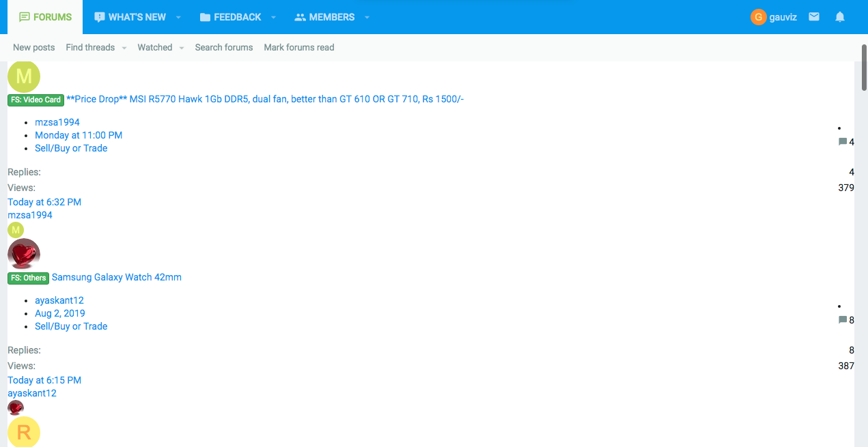This screenshot has height=447, width=868.
Task: Click the 387 views count
Action: click(846, 366)
